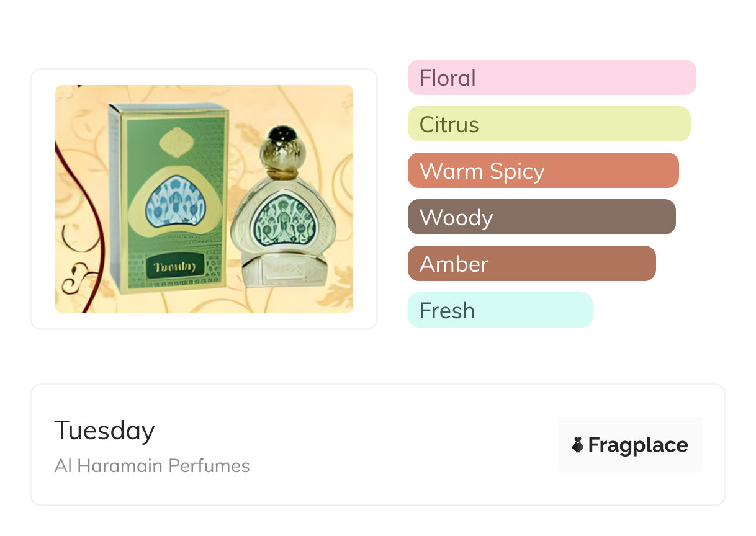756x536 pixels.
Task: Click the Amber accord bar
Action: 531,264
